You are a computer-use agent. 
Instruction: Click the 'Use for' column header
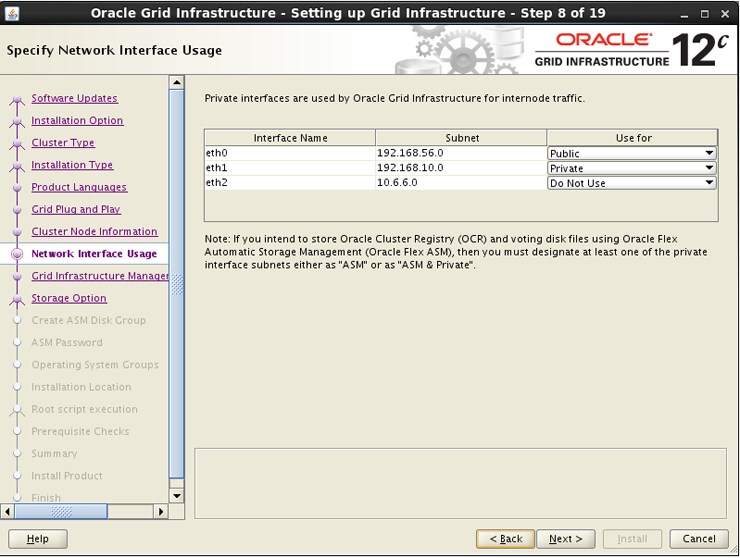pos(632,138)
